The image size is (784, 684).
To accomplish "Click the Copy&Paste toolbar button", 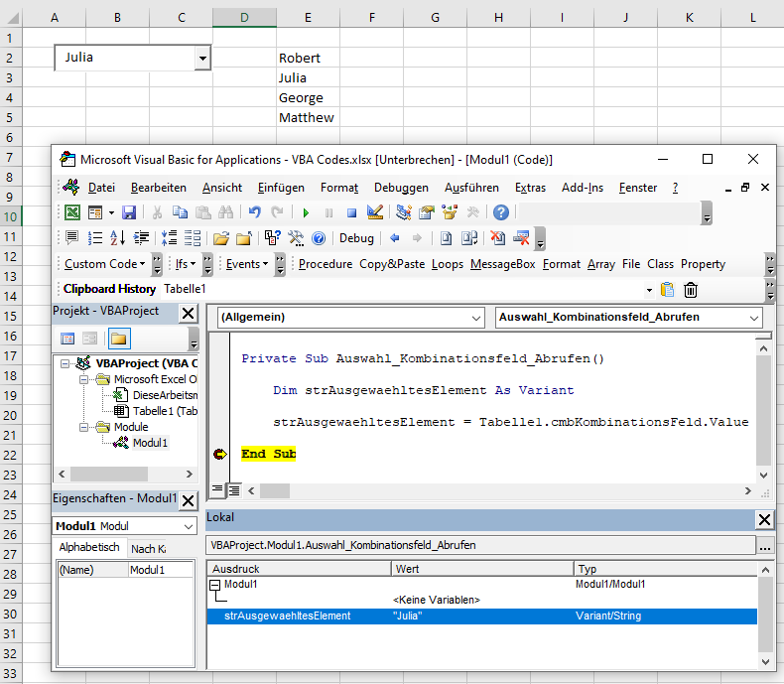I will (x=392, y=264).
